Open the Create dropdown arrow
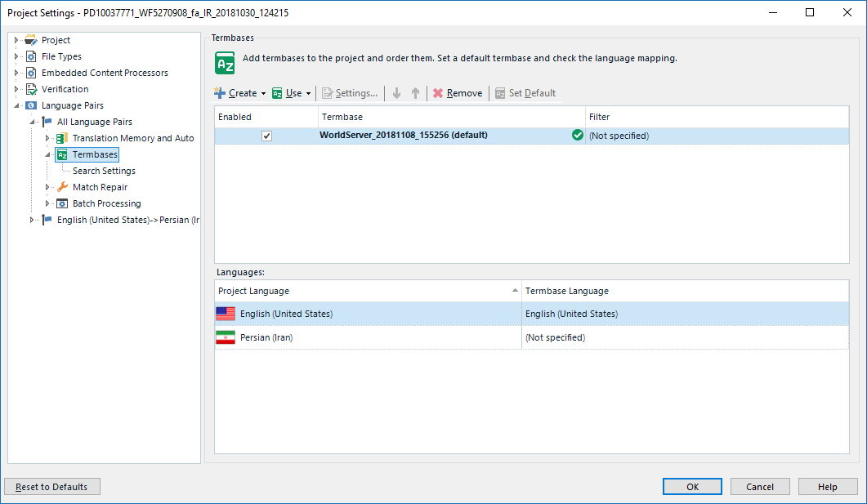This screenshot has width=867, height=504. [263, 94]
